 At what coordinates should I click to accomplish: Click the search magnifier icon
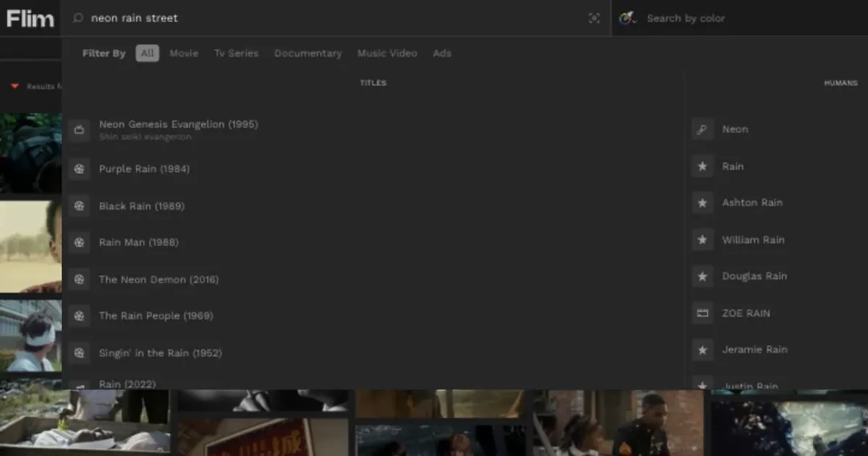click(x=78, y=18)
